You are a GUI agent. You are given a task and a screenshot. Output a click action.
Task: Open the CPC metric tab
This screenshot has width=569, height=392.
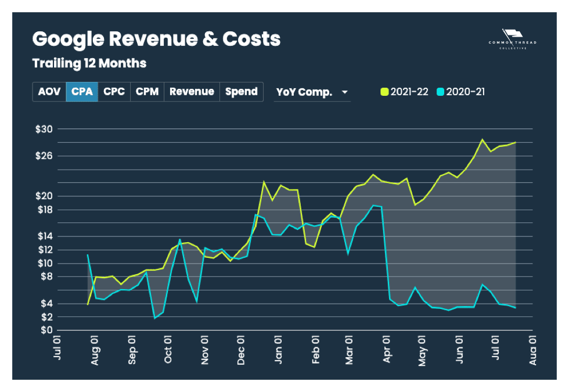pyautogui.click(x=114, y=92)
